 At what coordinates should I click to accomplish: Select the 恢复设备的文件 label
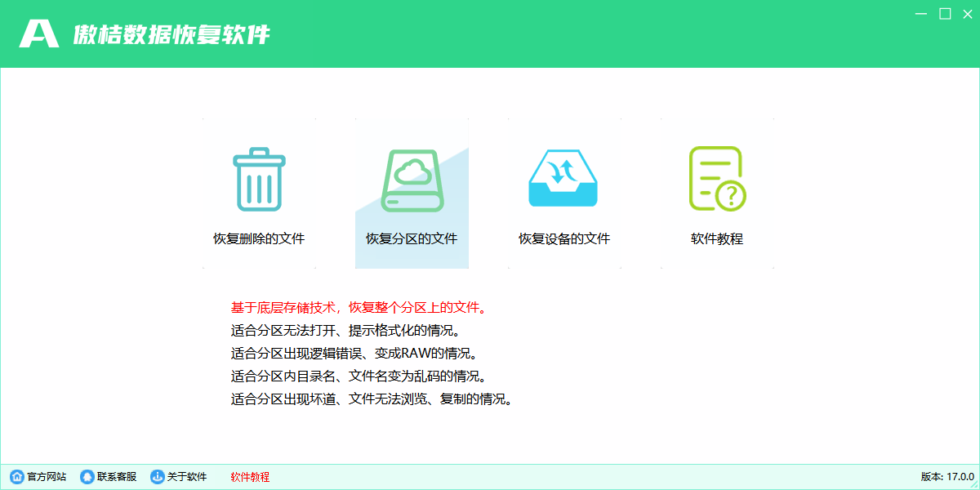pyautogui.click(x=563, y=238)
